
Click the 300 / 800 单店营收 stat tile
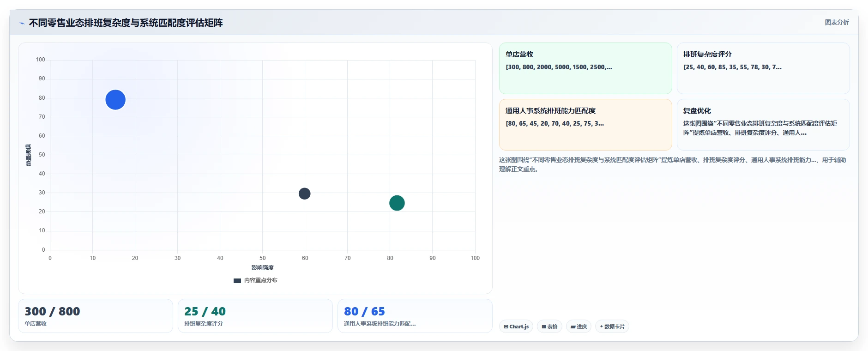coord(96,316)
